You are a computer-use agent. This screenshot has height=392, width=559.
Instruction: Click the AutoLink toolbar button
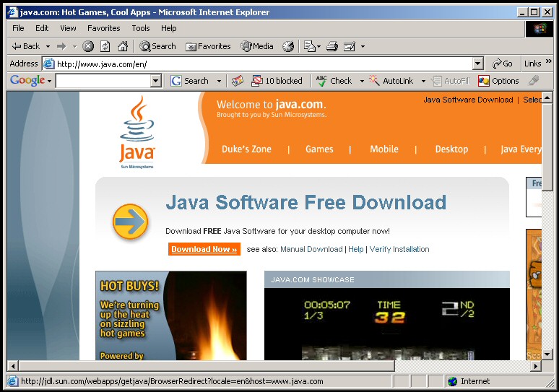[391, 81]
